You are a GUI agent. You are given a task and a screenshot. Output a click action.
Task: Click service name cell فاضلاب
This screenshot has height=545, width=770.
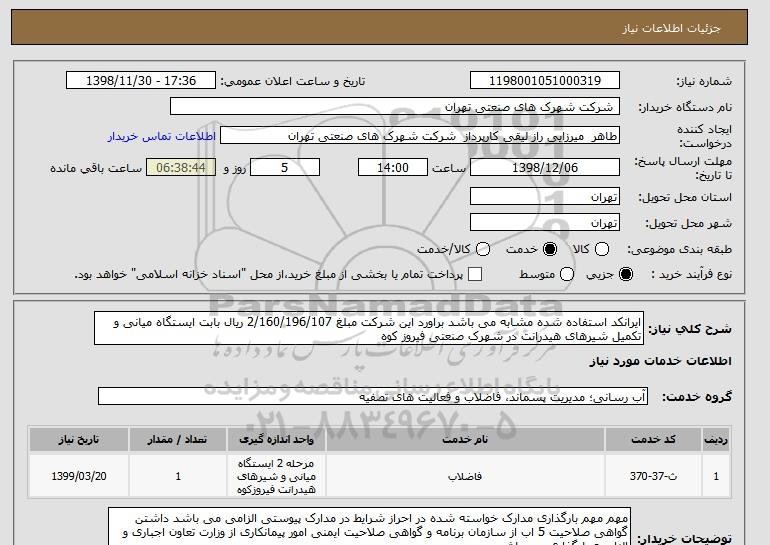point(465,476)
